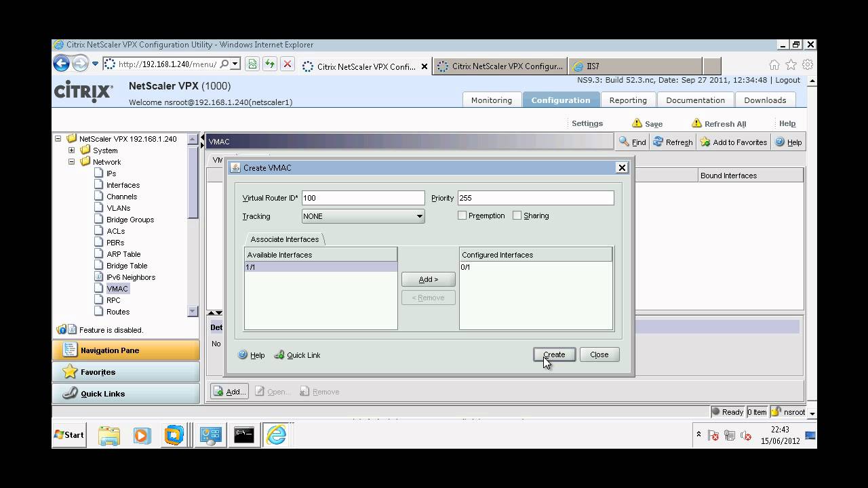Viewport: 868px width, 488px height.
Task: Click the dialog Close button
Action: coord(599,354)
